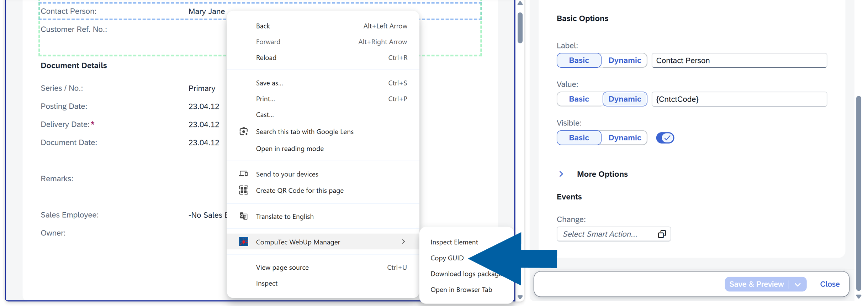This screenshot has width=868, height=306.
Task: Click the Sales Employee label
Action: click(70, 215)
